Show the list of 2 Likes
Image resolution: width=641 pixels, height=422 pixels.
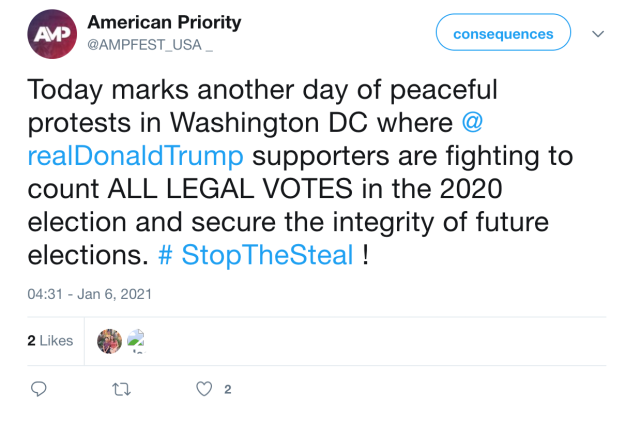pyautogui.click(x=50, y=341)
